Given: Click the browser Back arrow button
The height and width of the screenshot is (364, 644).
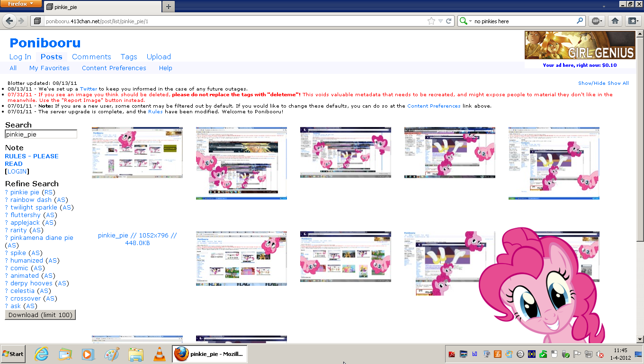Looking at the screenshot, I should (9, 21).
